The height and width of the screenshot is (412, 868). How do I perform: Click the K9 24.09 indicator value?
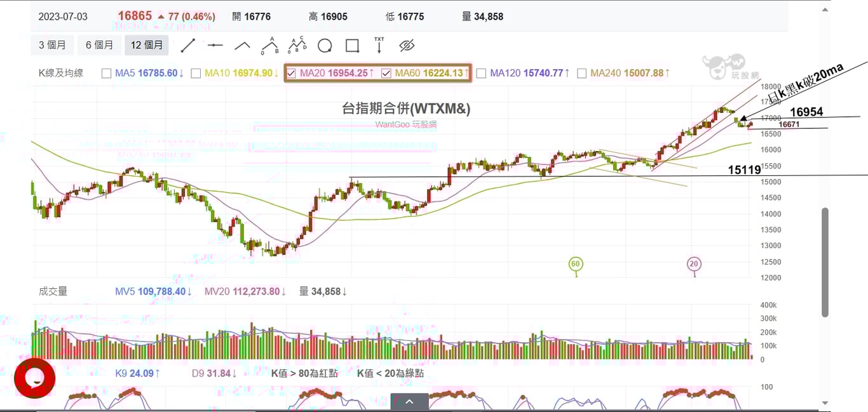[x=137, y=373]
